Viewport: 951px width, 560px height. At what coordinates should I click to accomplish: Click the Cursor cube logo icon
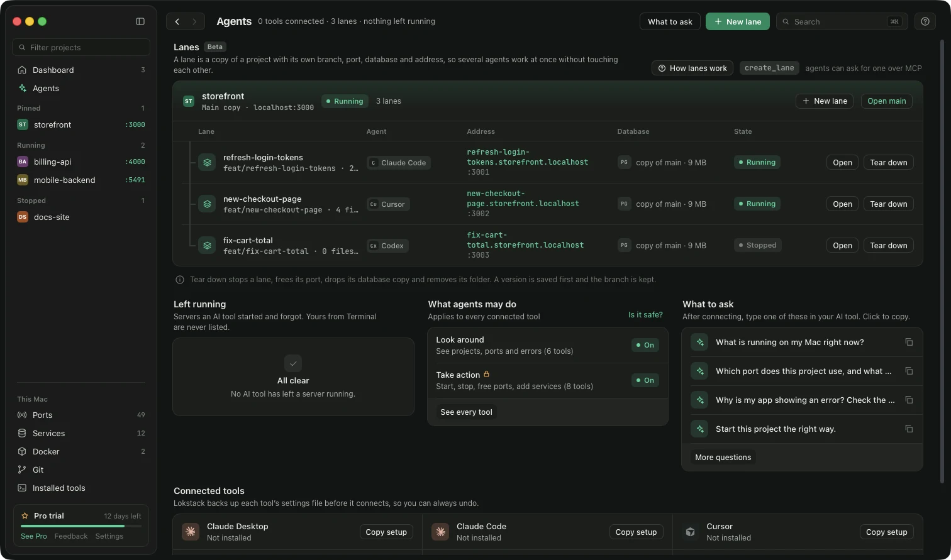(690, 532)
